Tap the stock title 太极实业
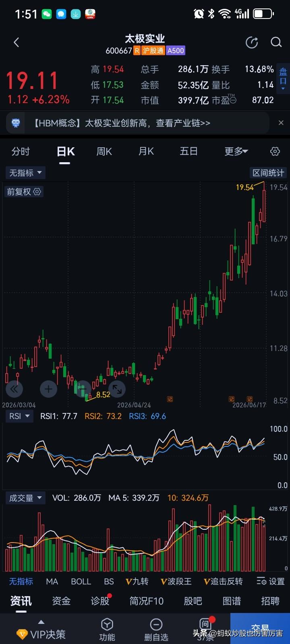The image size is (290, 644). click(145, 39)
